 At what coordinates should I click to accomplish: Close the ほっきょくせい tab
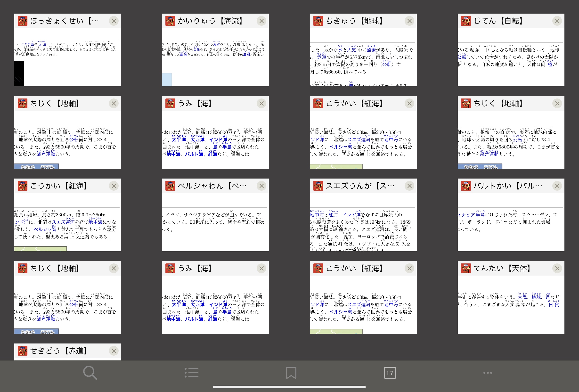coord(114,21)
